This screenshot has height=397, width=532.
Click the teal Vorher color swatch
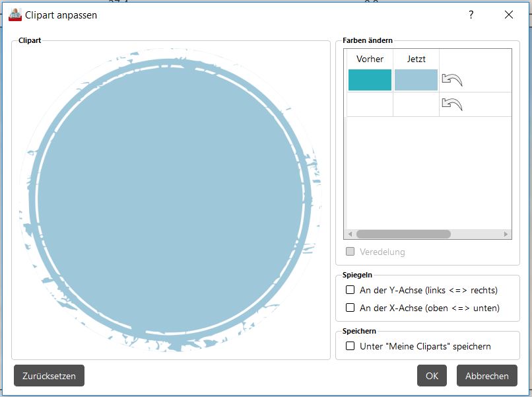370,80
